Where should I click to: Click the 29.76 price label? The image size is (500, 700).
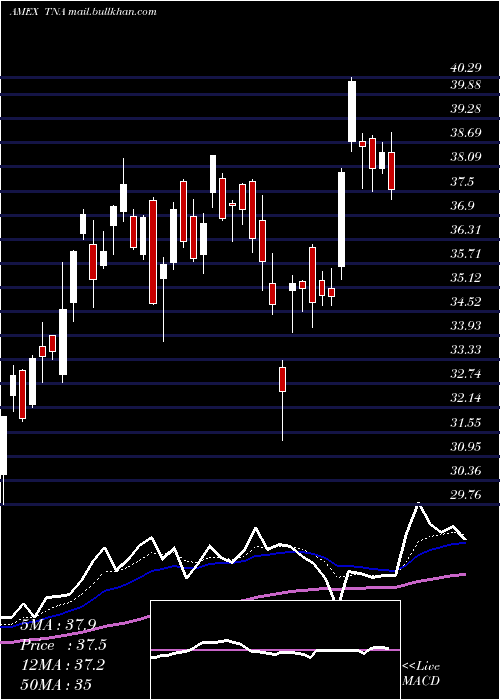(466, 494)
